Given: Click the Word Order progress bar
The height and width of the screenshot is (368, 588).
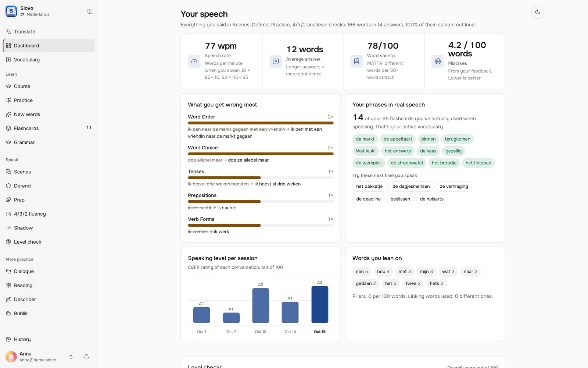Looking at the screenshot, I should pyautogui.click(x=261, y=123).
